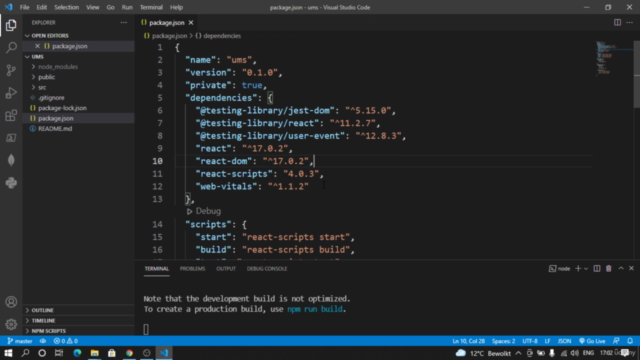This screenshot has height=360, width=640.
Task: Create a new terminal with plus icon
Action: pos(578,269)
